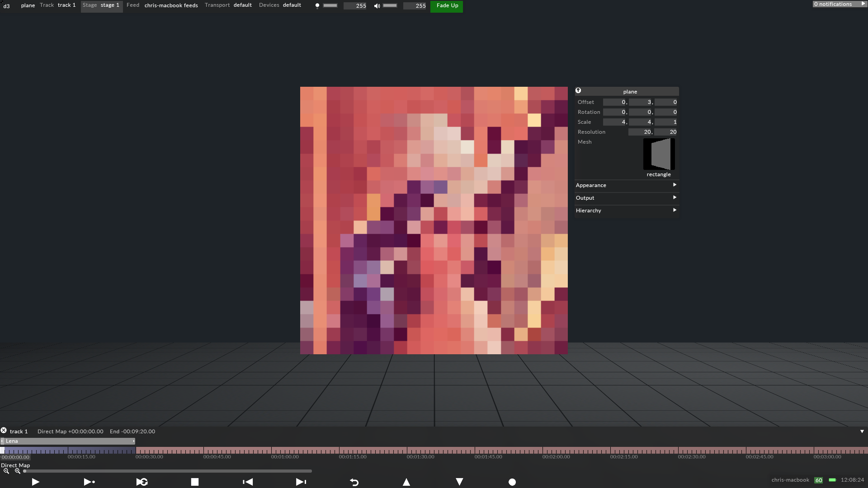
Task: Click the play transport button
Action: [36, 482]
